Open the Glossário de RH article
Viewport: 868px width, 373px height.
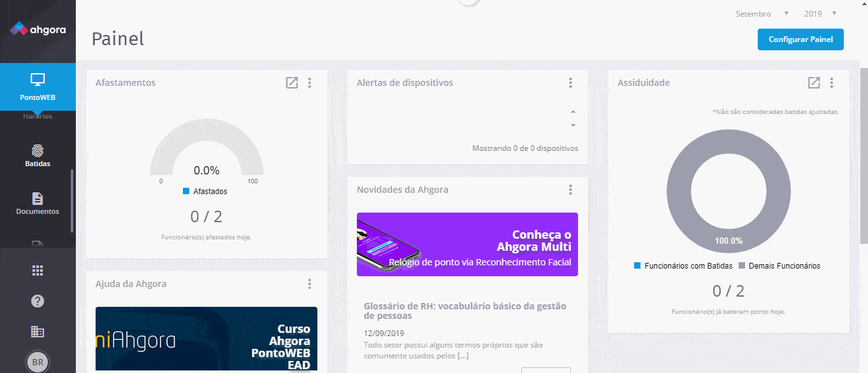(x=465, y=311)
